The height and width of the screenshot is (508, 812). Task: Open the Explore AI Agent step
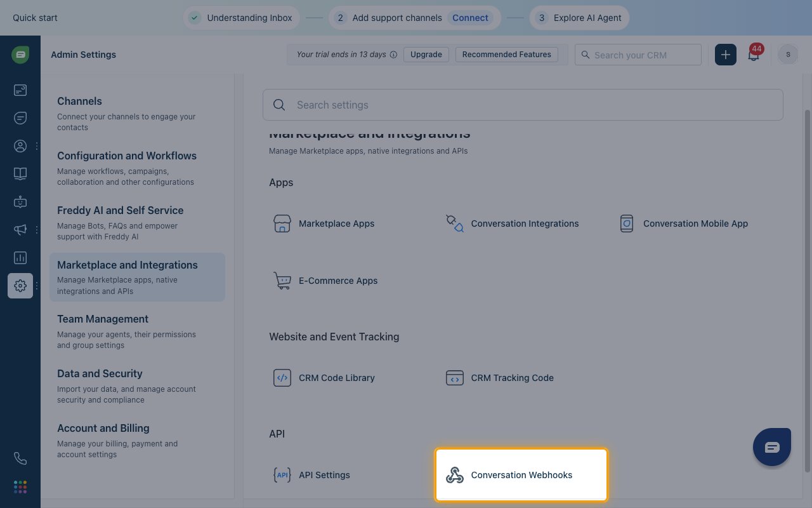coord(579,18)
